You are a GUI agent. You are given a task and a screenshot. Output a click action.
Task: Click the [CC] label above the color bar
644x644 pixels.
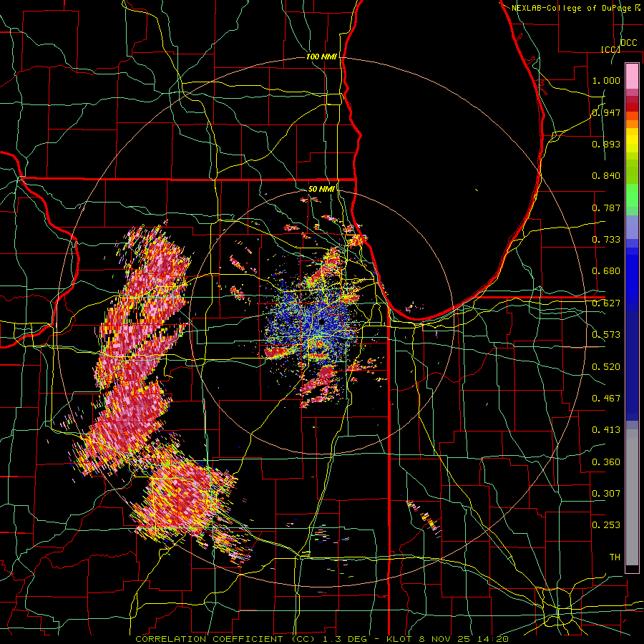click(610, 49)
